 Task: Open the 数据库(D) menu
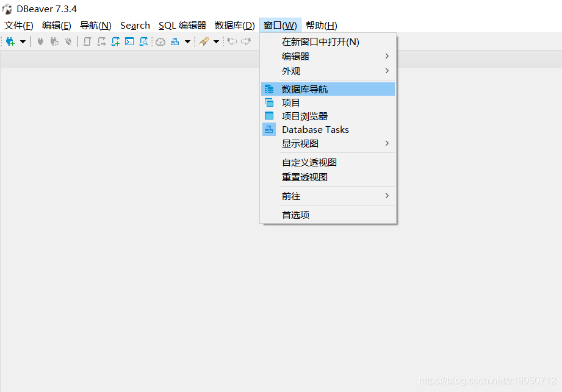pos(235,26)
